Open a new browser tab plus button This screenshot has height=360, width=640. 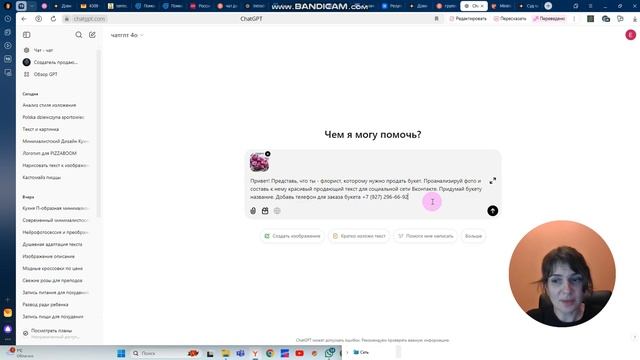pos(548,6)
